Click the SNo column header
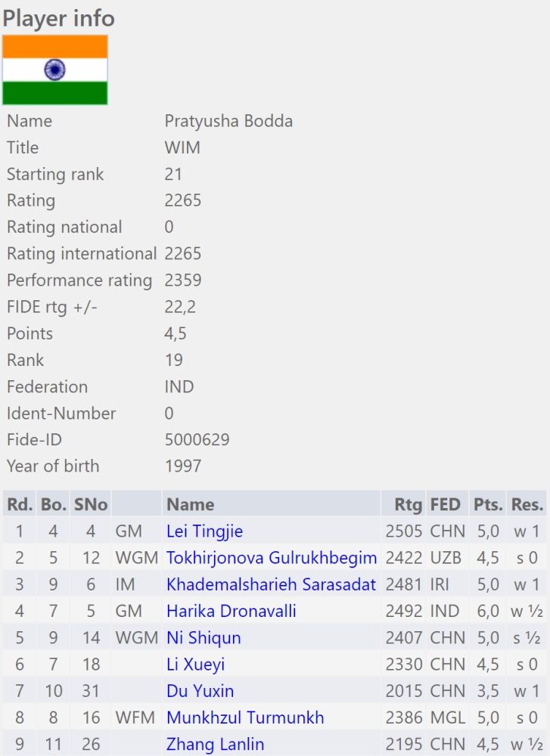550x756 pixels. [x=91, y=504]
